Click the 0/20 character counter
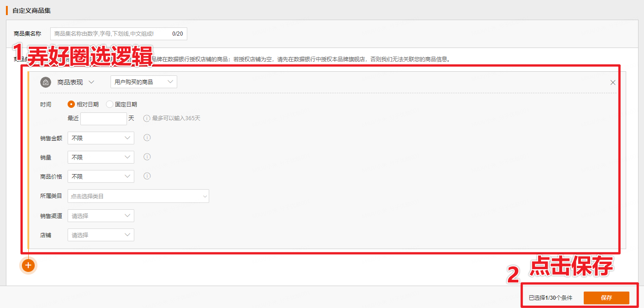Screen dimensions: 644x308 (x=177, y=34)
